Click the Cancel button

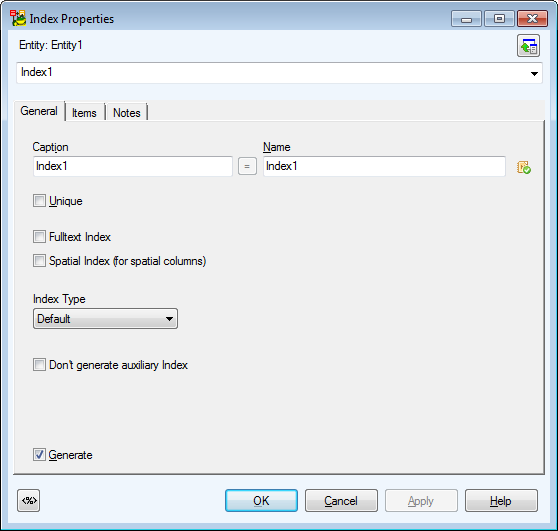pos(341,500)
